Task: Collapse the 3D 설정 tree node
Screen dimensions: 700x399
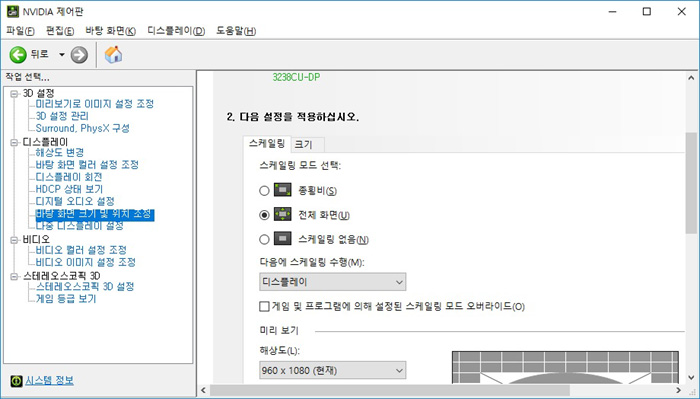Action: 14,94
